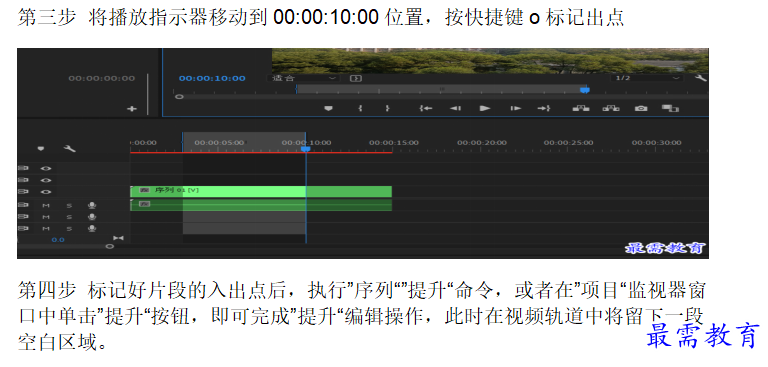Enable voice-over record on second audio track

coord(92,217)
